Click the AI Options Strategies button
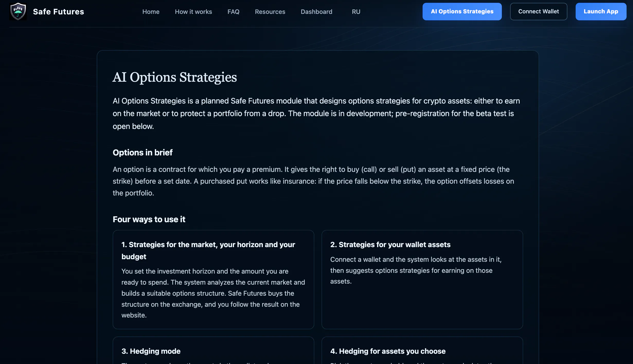633x364 pixels. [462, 12]
